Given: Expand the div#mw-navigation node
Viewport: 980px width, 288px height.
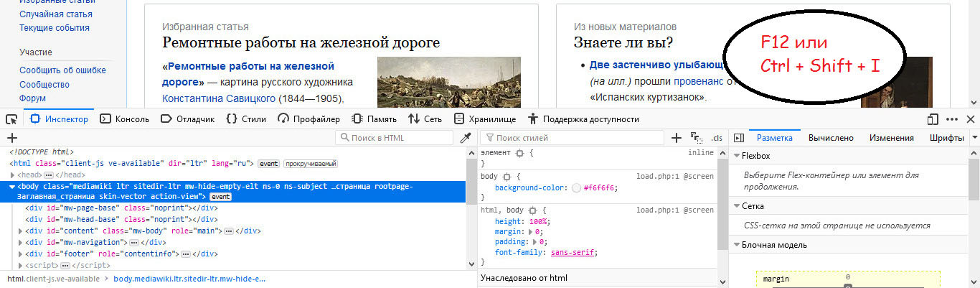Looking at the screenshot, I should pyautogui.click(x=20, y=243).
